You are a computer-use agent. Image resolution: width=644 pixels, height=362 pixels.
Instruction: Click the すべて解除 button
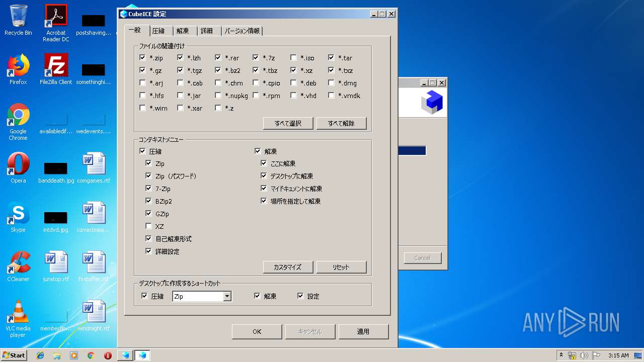click(342, 123)
